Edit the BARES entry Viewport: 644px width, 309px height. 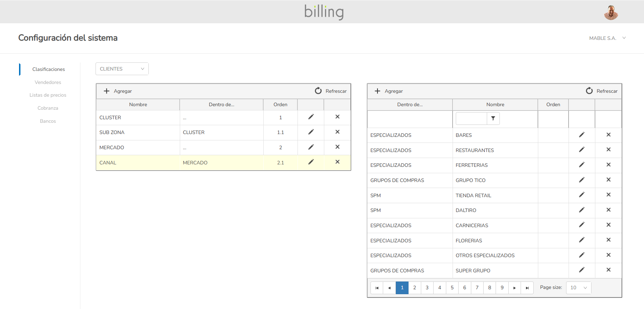click(x=582, y=135)
